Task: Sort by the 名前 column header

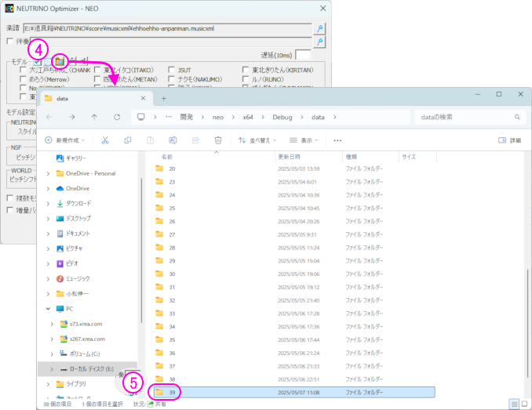Action: click(167, 157)
